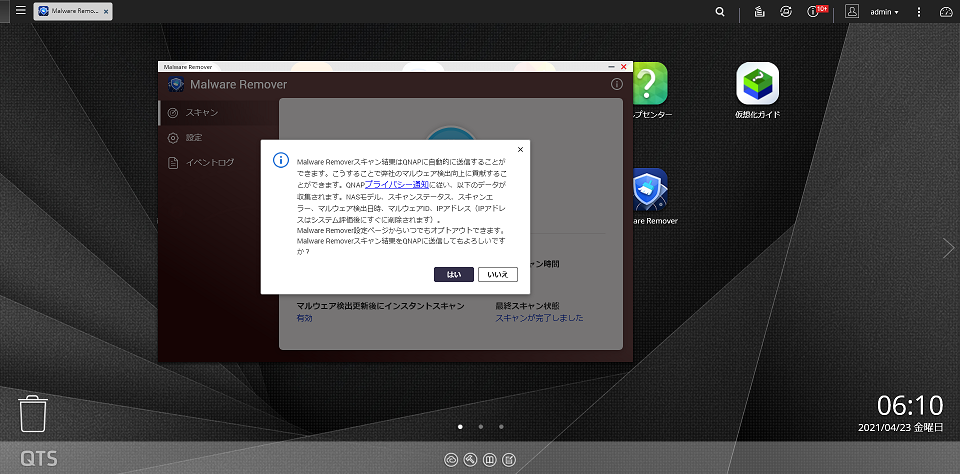The image size is (960, 474).
Task: Click the user profile icon
Action: coord(852,11)
